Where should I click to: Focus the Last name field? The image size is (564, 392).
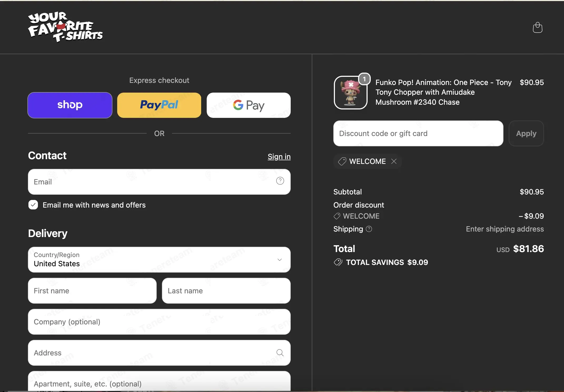[x=226, y=291]
